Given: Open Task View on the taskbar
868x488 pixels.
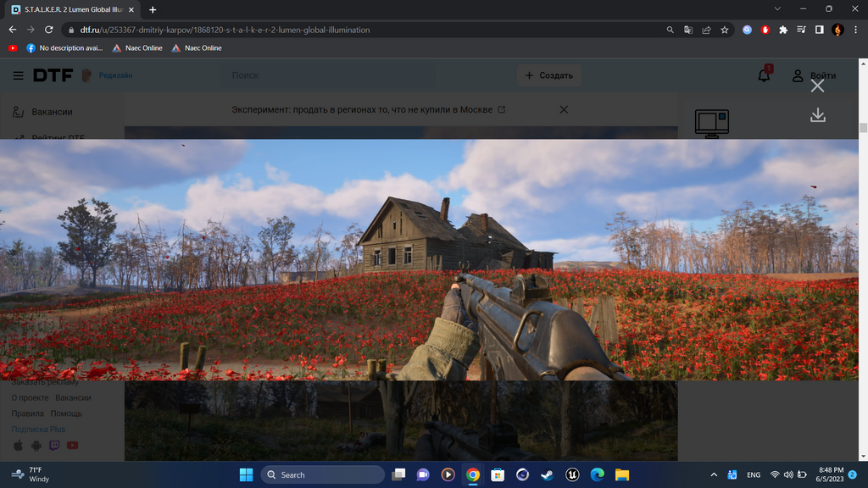Looking at the screenshot, I should 398,474.
